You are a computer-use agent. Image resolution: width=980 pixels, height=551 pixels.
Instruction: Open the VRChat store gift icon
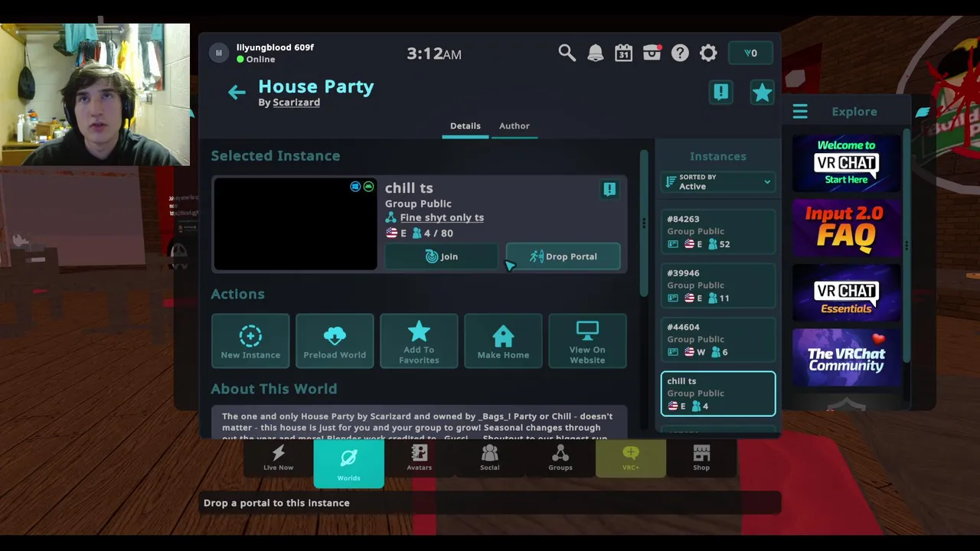(652, 53)
